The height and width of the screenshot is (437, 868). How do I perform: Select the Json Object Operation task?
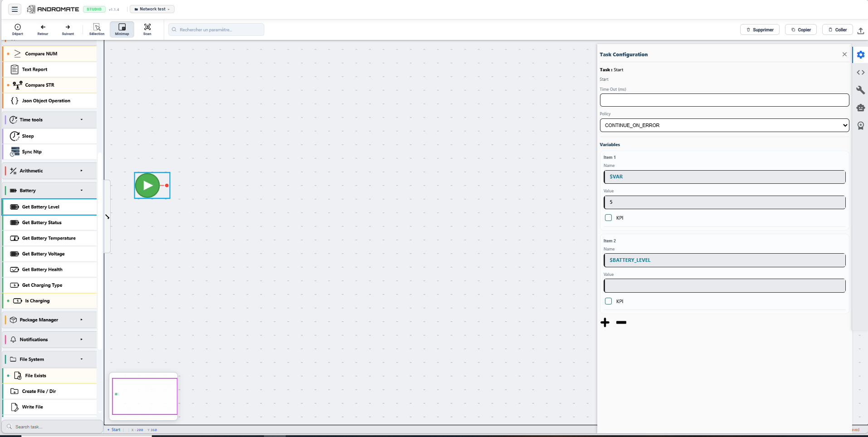coord(50,101)
